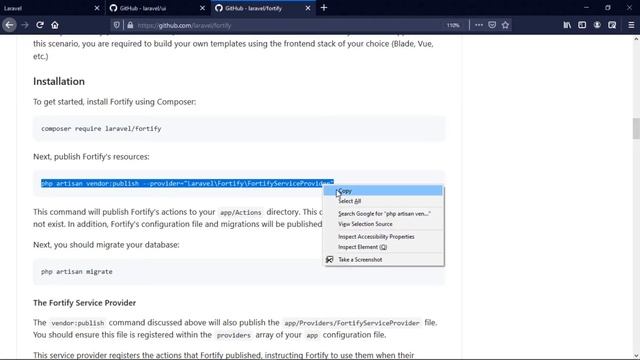The image size is (640, 360).
Task: Click the vertical scrollbar thumb
Action: coord(636,129)
